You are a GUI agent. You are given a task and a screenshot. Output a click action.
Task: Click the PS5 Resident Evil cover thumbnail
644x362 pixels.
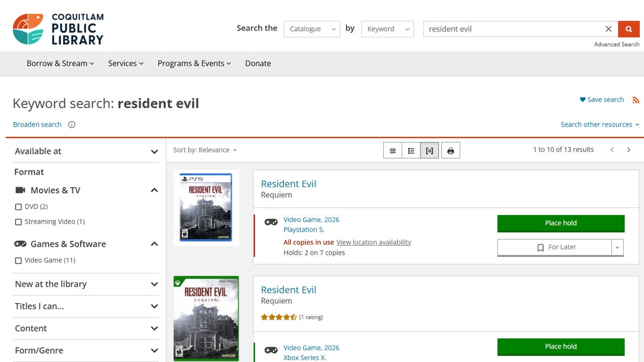tap(206, 207)
